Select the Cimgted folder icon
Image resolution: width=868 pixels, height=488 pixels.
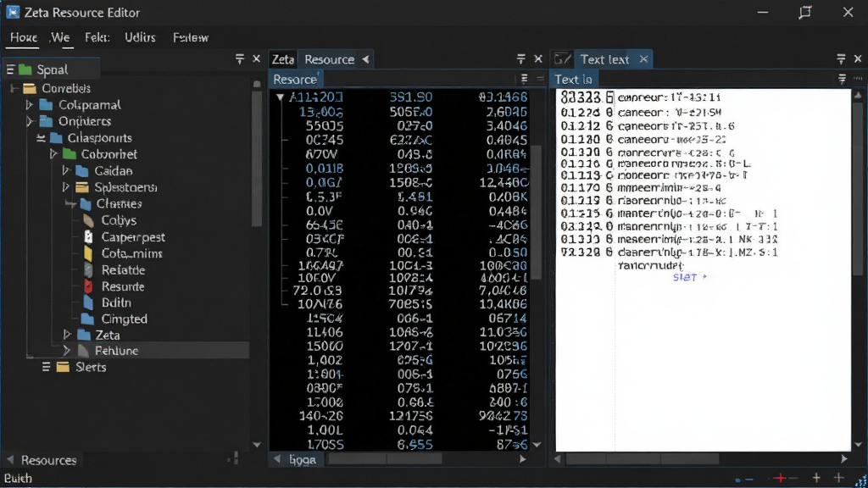pos(87,319)
